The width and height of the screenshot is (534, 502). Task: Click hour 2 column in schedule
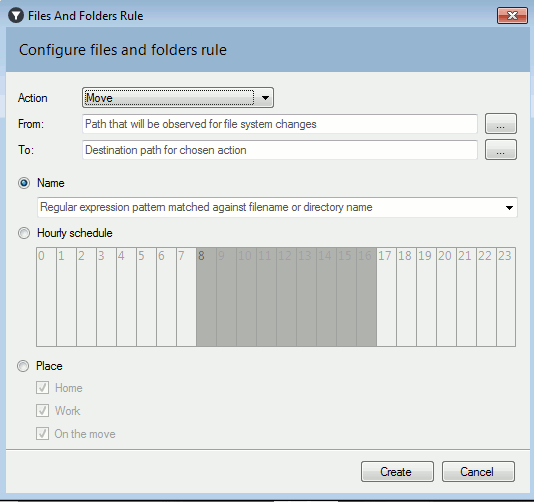point(87,297)
